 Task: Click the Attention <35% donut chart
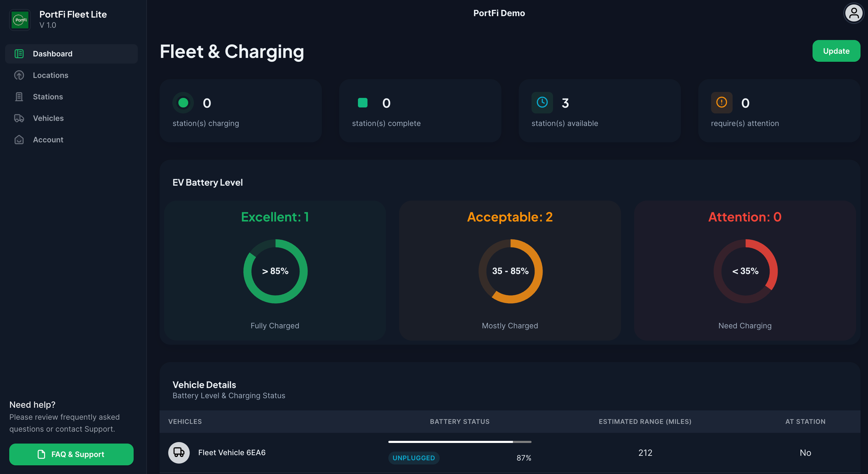pyautogui.click(x=745, y=271)
